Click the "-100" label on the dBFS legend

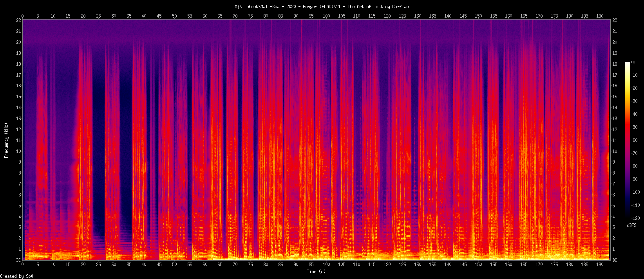tap(635, 192)
